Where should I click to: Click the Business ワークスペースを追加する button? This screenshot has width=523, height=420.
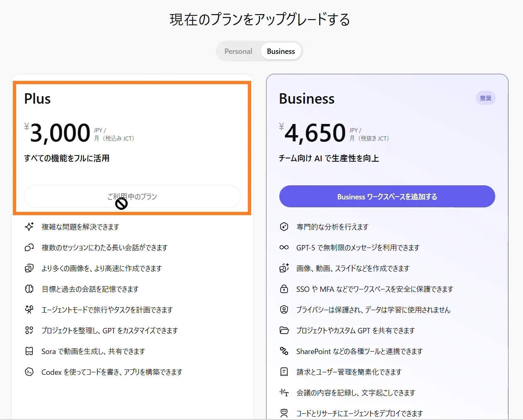pyautogui.click(x=387, y=197)
